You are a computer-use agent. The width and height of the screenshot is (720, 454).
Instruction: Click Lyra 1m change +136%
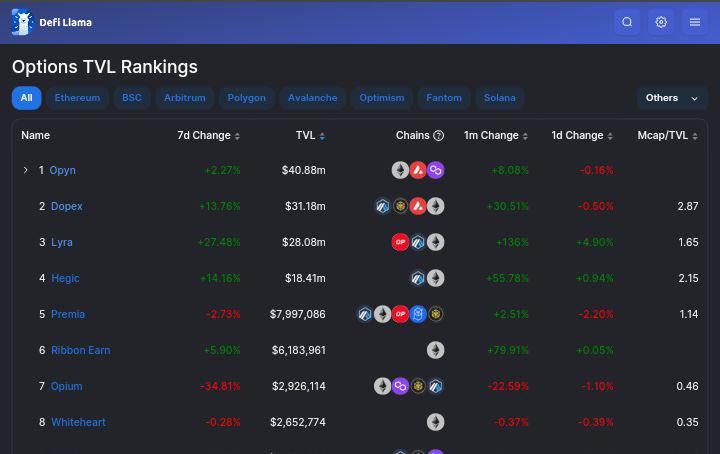512,242
